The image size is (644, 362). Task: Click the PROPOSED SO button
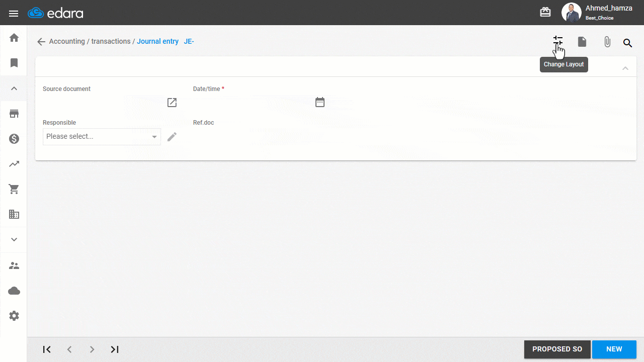coord(557,349)
